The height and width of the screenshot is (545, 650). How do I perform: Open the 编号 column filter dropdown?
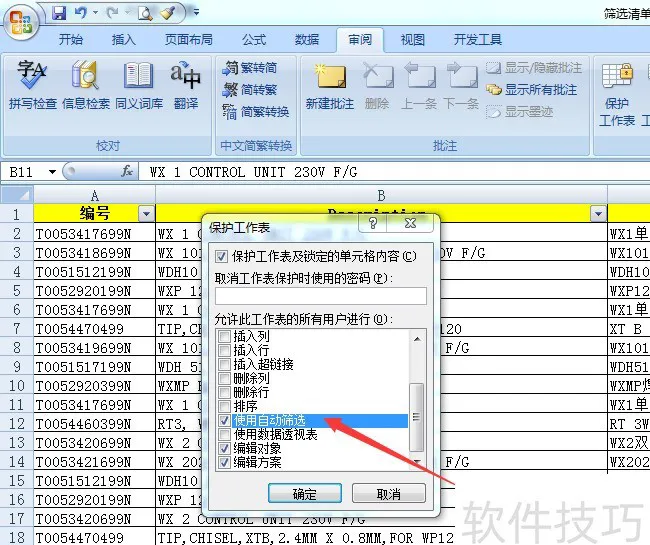click(x=146, y=214)
